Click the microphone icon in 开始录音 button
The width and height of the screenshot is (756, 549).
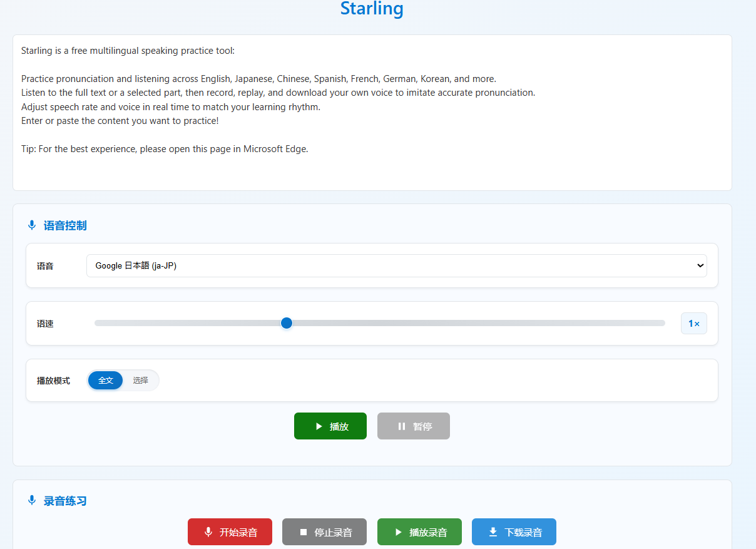click(208, 532)
